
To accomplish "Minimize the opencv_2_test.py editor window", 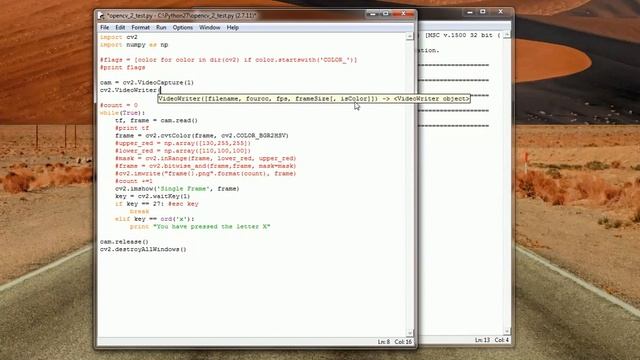I will pyautogui.click(x=372, y=14).
